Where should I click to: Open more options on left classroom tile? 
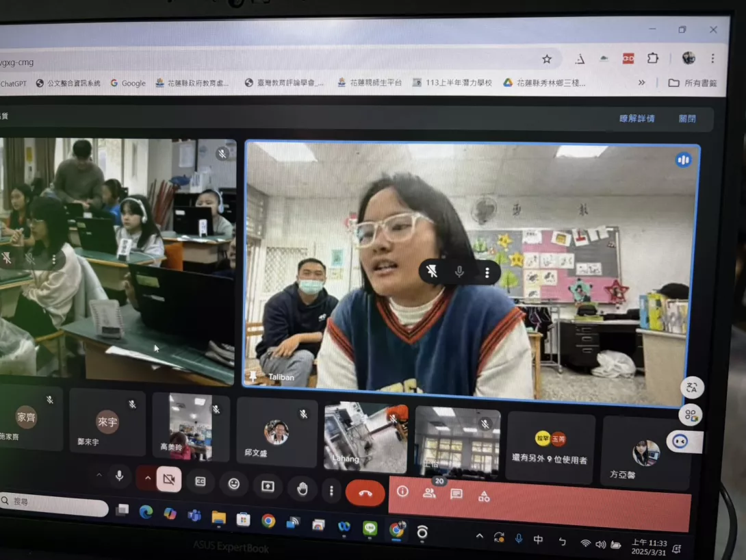point(54,259)
